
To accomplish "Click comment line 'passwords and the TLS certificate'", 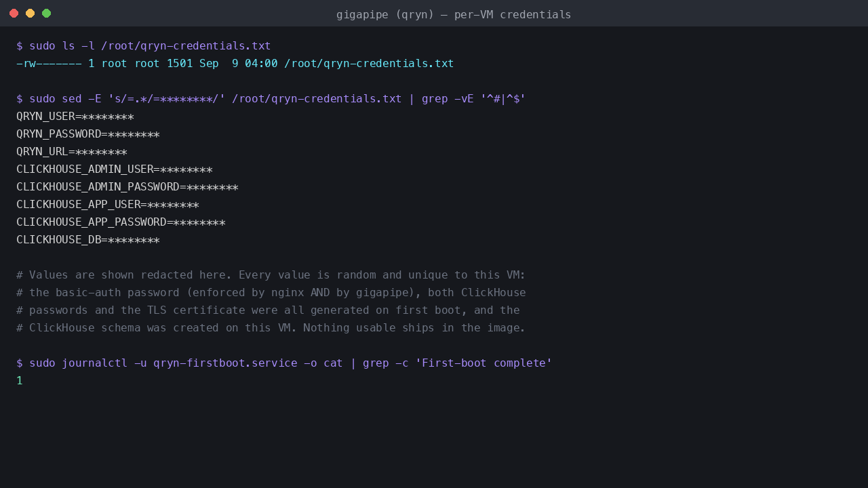I will (268, 310).
